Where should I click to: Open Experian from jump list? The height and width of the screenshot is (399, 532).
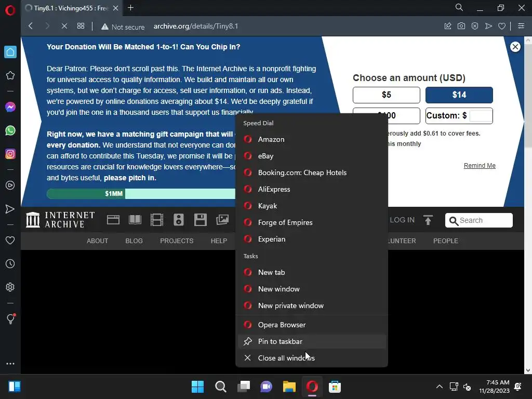click(x=312, y=239)
